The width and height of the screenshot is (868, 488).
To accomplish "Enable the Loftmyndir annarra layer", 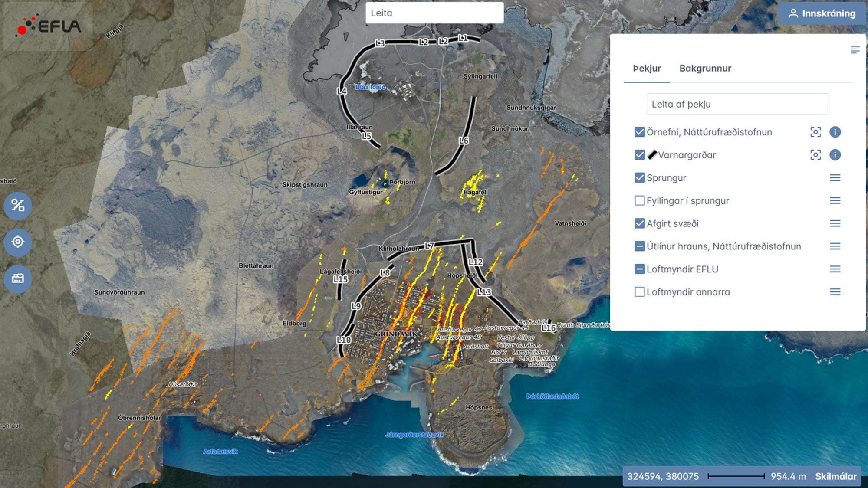I will pos(639,292).
